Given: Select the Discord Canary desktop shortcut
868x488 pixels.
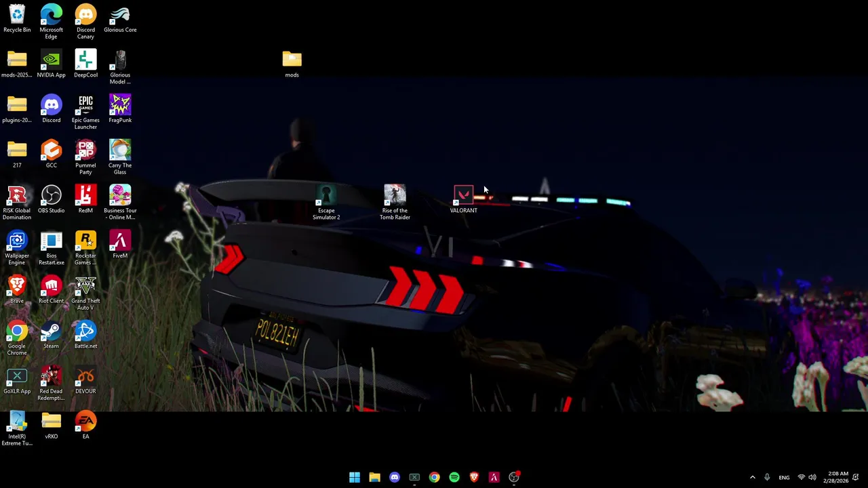Looking at the screenshot, I should [85, 22].
